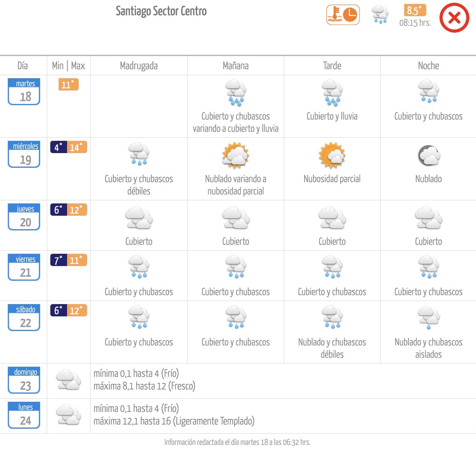Click martes 18 calendar badge
The image size is (476, 450).
24,91
